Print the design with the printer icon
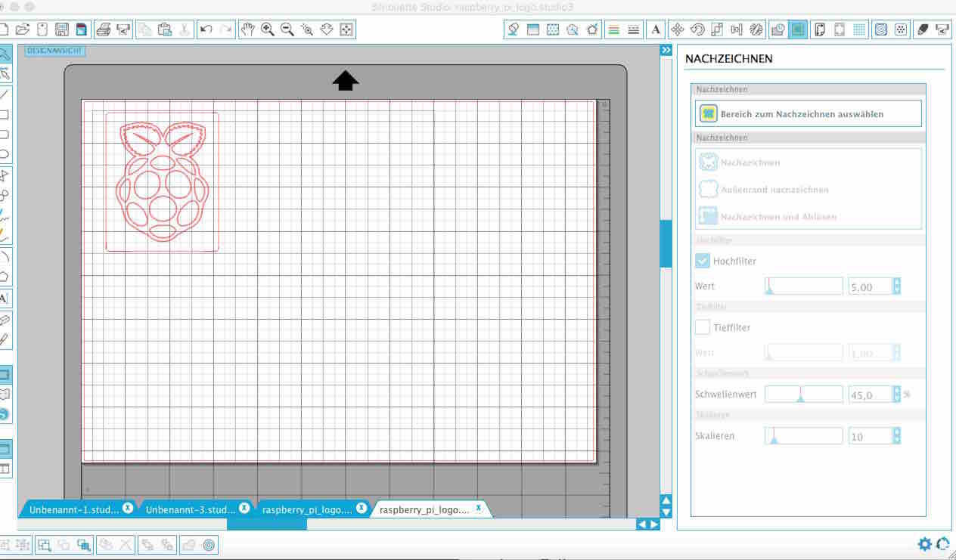Viewport: 956px width, 560px height. click(104, 29)
